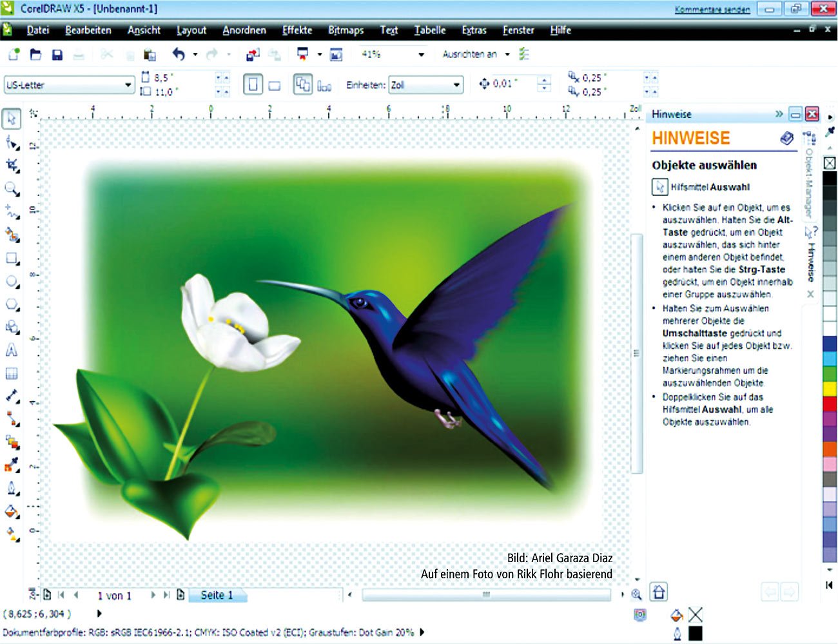The image size is (838, 644).
Task: Expand the cursor coordinates status arrow
Action: [x=99, y=614]
